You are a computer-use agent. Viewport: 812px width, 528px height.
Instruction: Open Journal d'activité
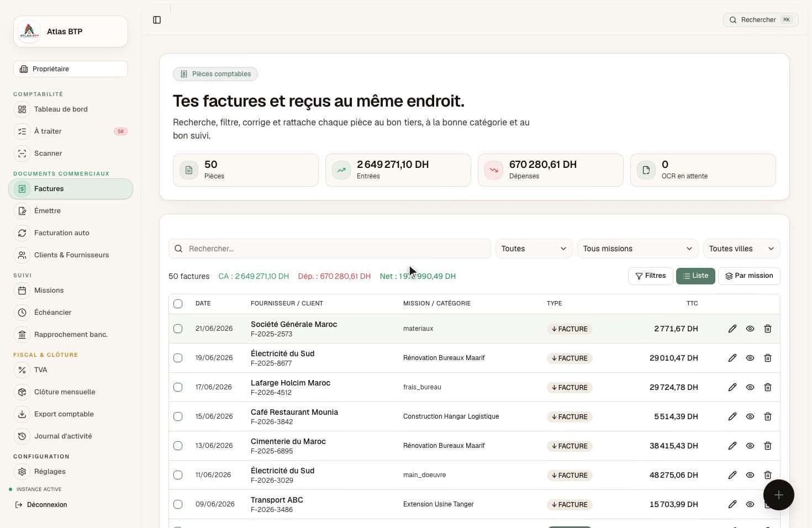71,436
